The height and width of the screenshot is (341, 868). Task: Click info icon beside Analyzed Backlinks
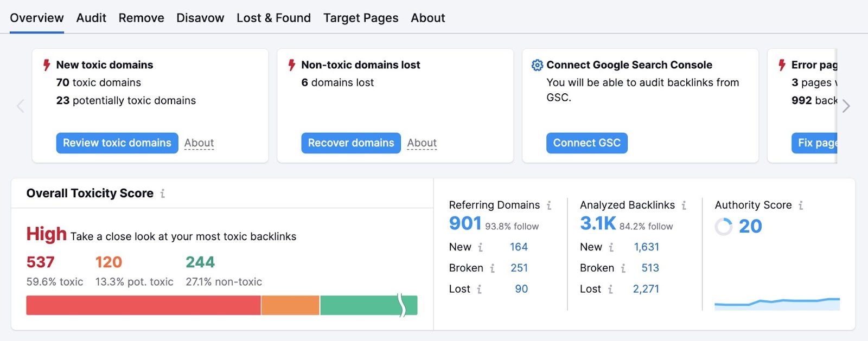tap(684, 205)
